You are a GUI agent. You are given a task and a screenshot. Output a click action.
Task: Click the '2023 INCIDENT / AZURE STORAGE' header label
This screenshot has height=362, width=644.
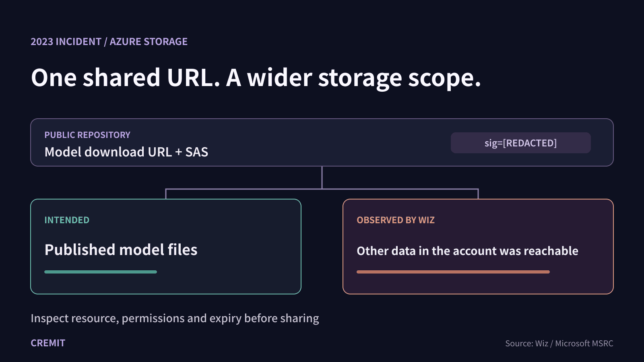(x=109, y=42)
